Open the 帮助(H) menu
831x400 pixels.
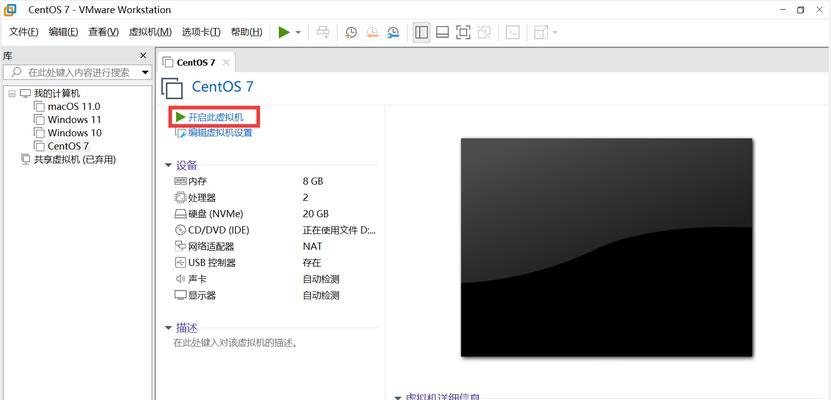click(246, 32)
